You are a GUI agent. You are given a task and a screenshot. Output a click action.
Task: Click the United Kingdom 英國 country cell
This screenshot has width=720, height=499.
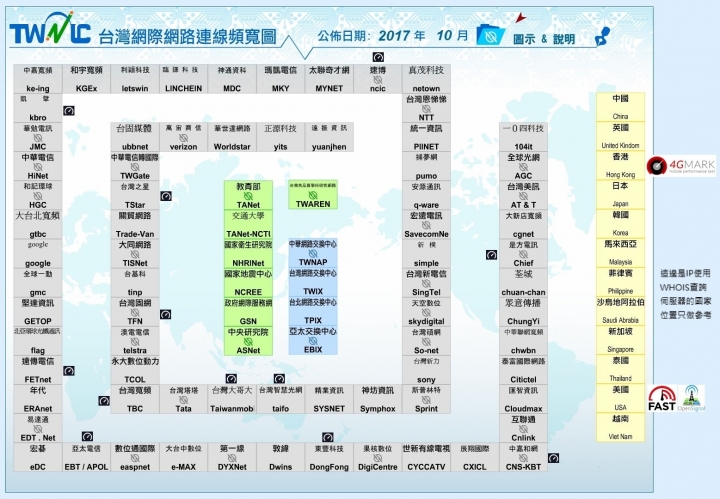coord(620,136)
